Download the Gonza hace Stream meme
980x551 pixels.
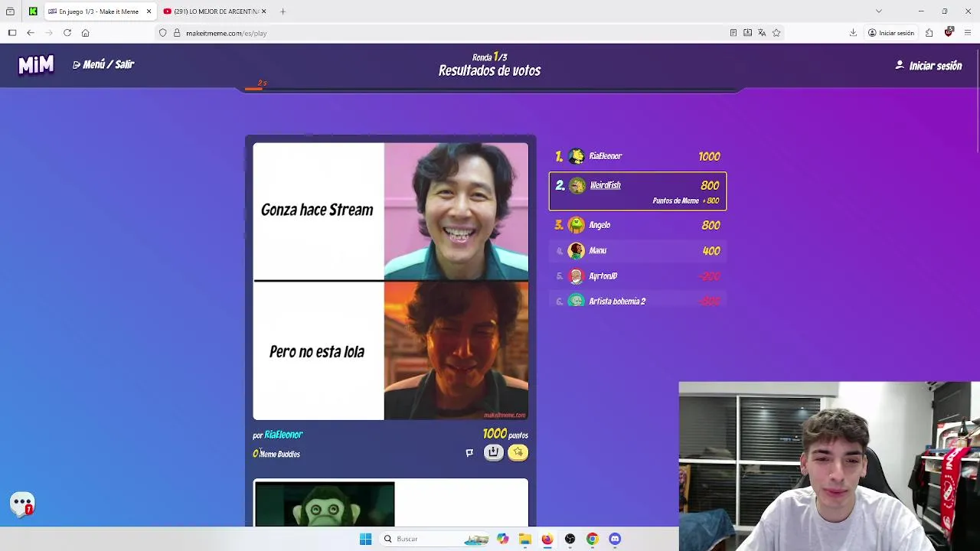pyautogui.click(x=494, y=452)
